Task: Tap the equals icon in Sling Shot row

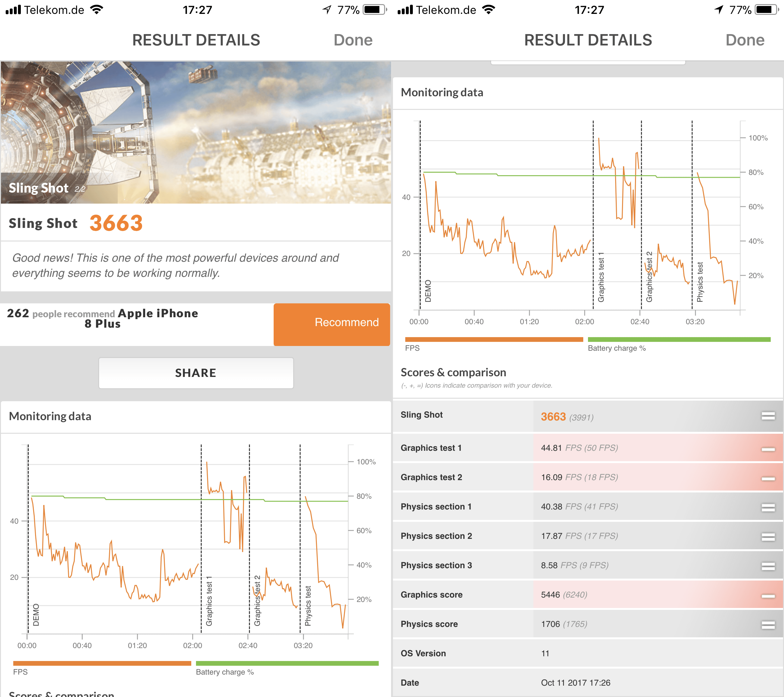Action: coord(768,416)
